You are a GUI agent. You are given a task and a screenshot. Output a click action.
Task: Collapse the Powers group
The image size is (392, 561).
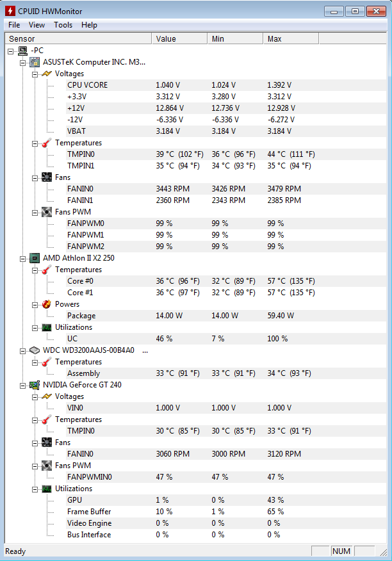pyautogui.click(x=35, y=305)
